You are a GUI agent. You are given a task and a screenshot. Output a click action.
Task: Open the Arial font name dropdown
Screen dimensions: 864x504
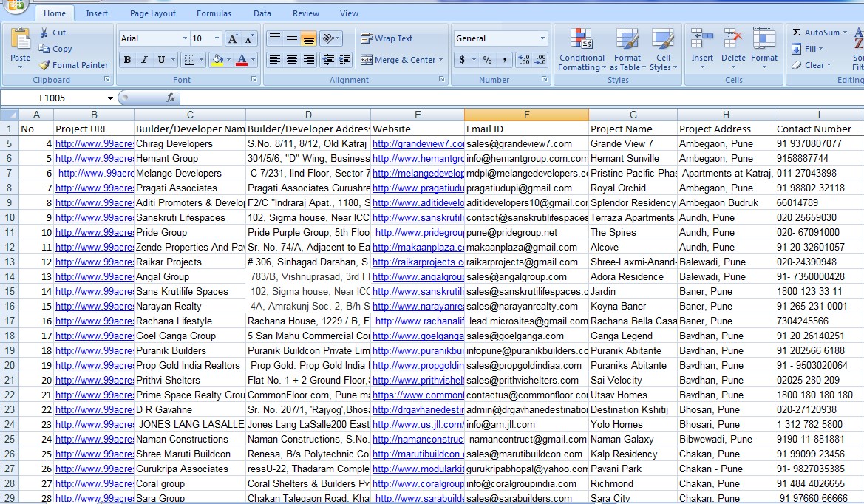click(185, 38)
